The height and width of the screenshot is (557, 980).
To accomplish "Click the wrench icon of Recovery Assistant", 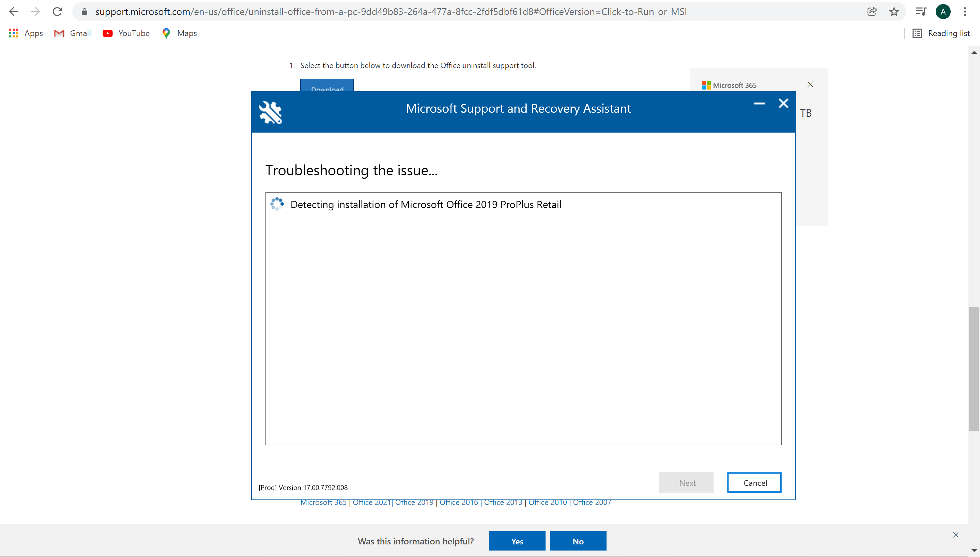I will point(270,112).
